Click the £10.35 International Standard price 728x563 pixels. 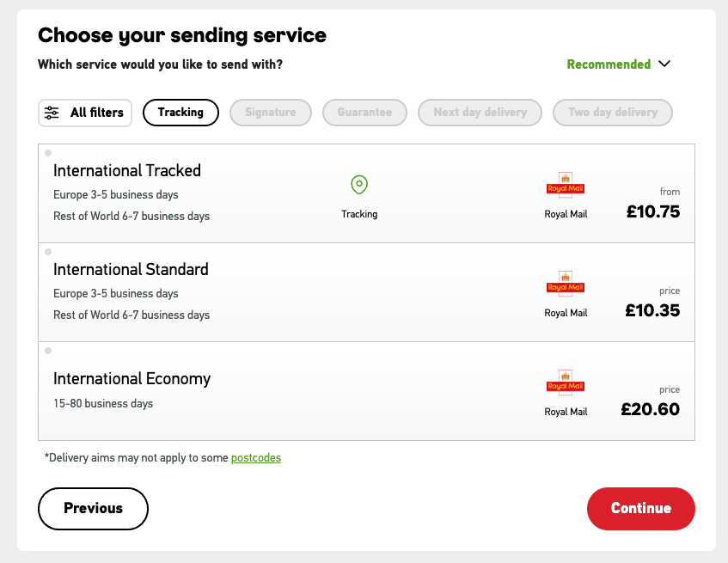click(x=652, y=310)
